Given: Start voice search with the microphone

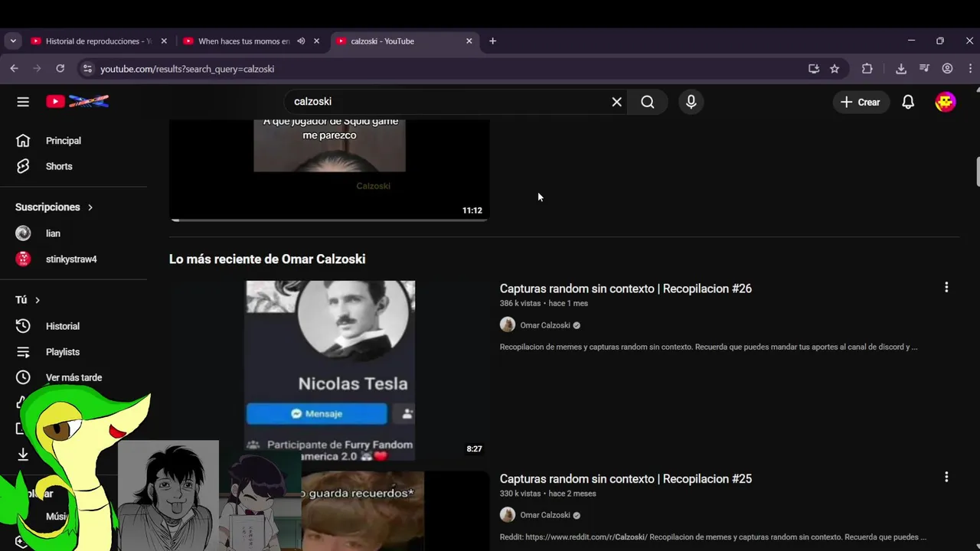Looking at the screenshot, I should coord(691,102).
